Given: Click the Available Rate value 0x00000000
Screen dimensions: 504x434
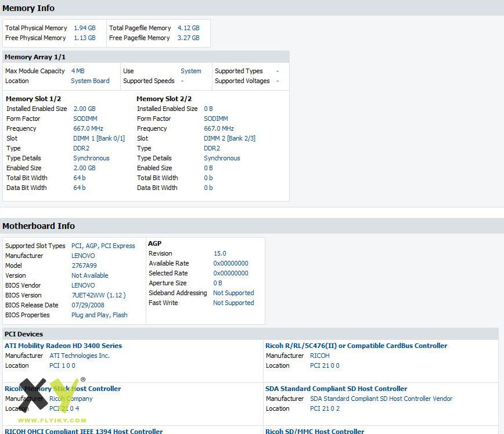Looking at the screenshot, I should 231,263.
